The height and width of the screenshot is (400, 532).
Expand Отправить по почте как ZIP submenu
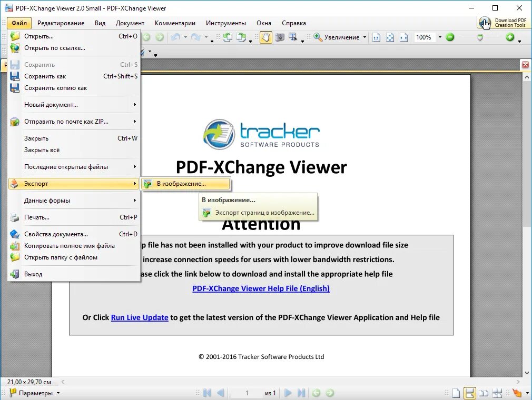point(74,122)
